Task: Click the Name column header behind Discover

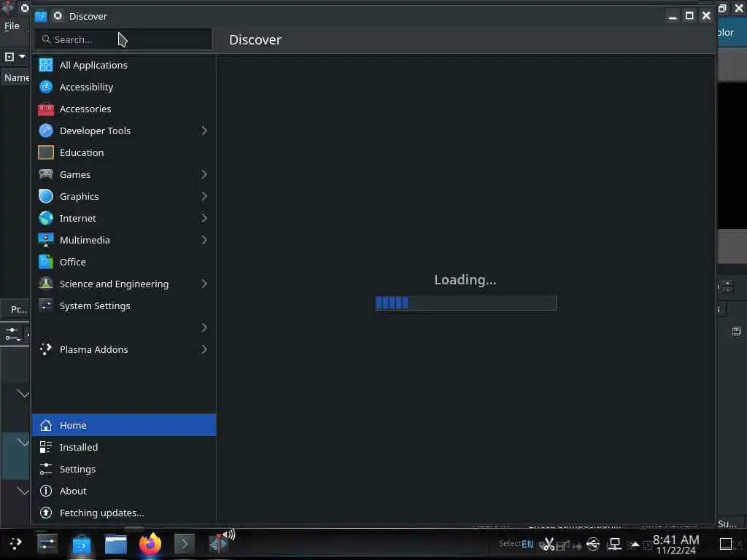Action: [x=16, y=77]
